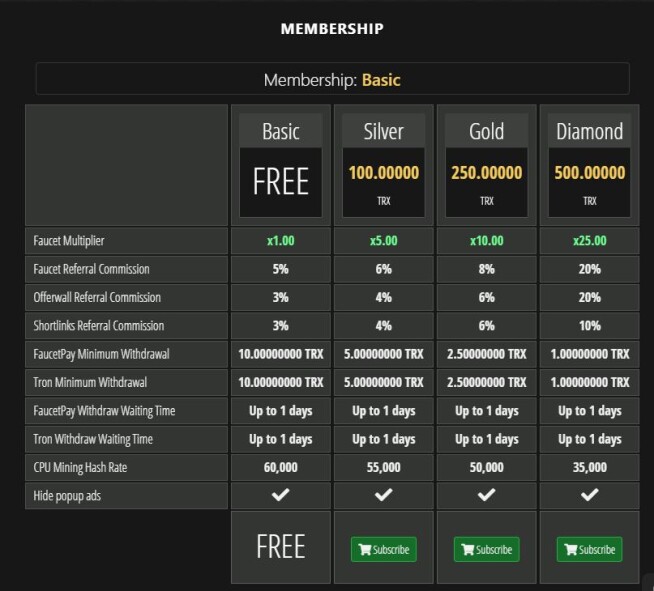Click the 55,000 hash rate value
The image size is (654, 591).
384,467
